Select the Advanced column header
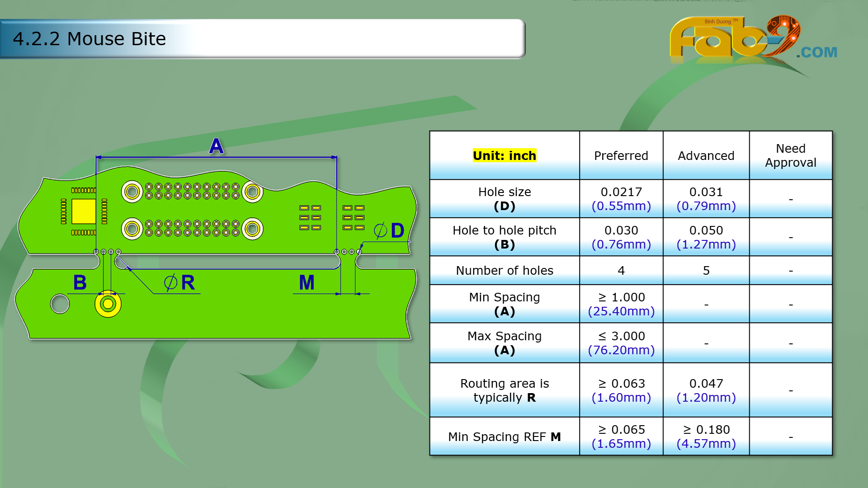Screen dimensions: 868x488 tap(706, 155)
